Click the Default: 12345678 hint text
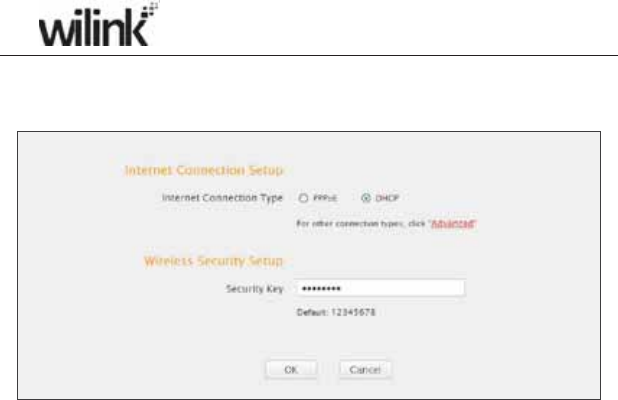Viewport: 618px width, 400px height. (x=336, y=312)
